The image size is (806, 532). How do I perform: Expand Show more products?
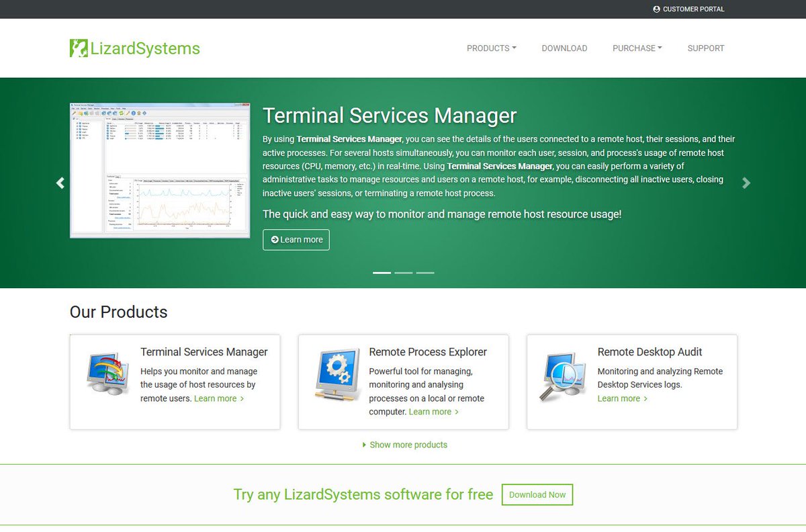pyautogui.click(x=405, y=445)
